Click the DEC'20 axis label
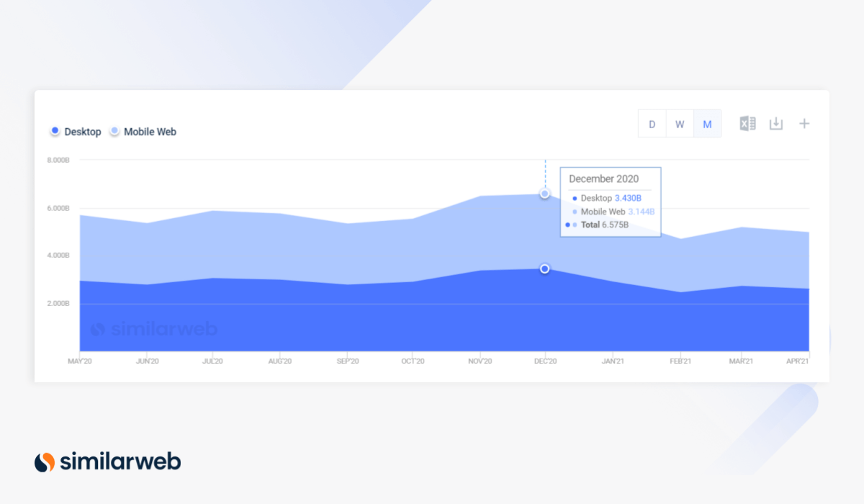 coord(545,361)
